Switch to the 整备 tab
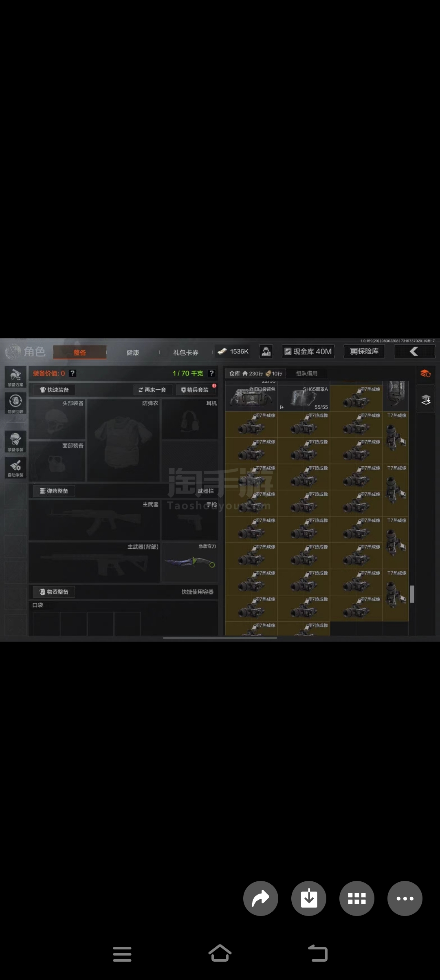Screen dimensions: 440x980 tap(80, 352)
